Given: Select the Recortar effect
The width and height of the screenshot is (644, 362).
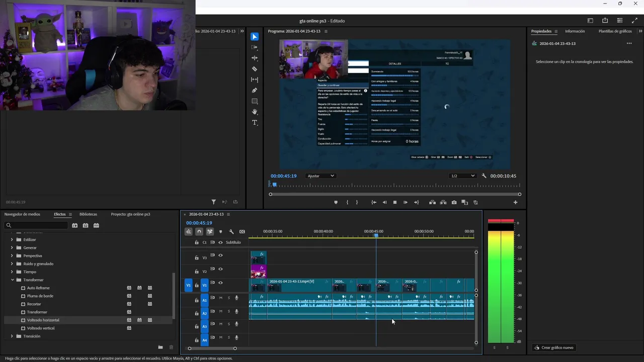Looking at the screenshot, I should tap(34, 304).
